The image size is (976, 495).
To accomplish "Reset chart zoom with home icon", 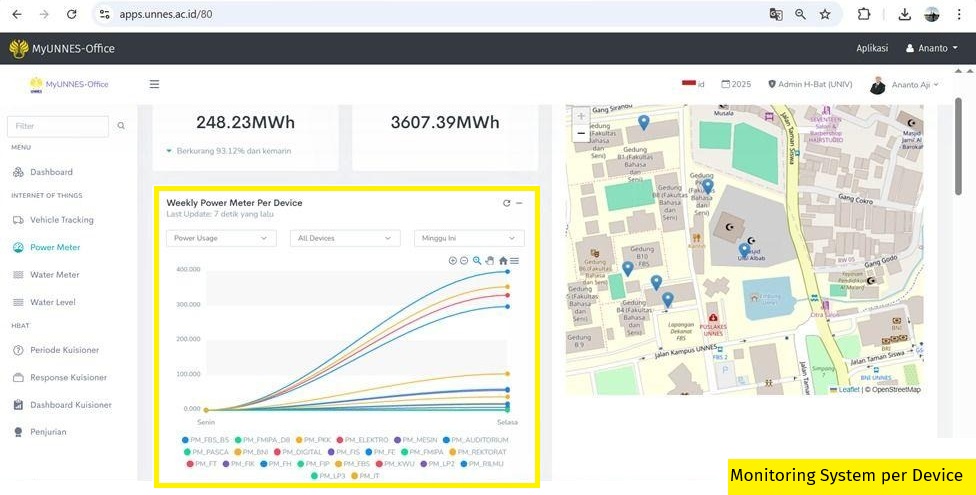I will pos(503,260).
